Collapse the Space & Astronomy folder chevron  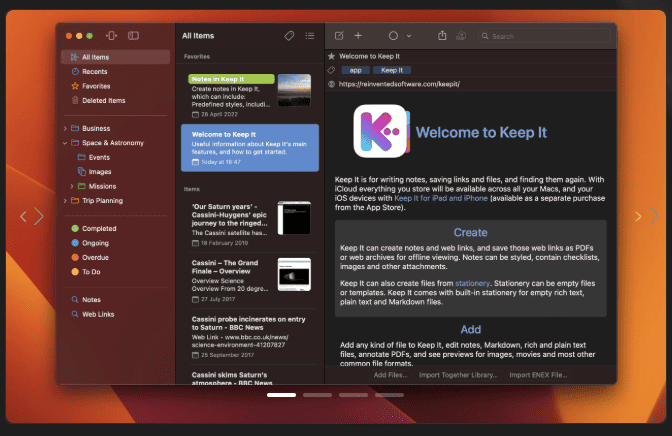coord(65,143)
